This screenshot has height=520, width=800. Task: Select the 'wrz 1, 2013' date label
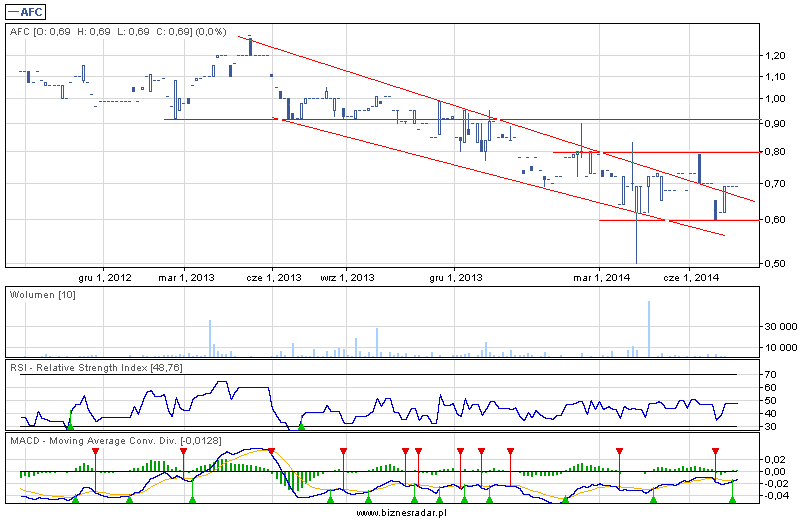[347, 277]
